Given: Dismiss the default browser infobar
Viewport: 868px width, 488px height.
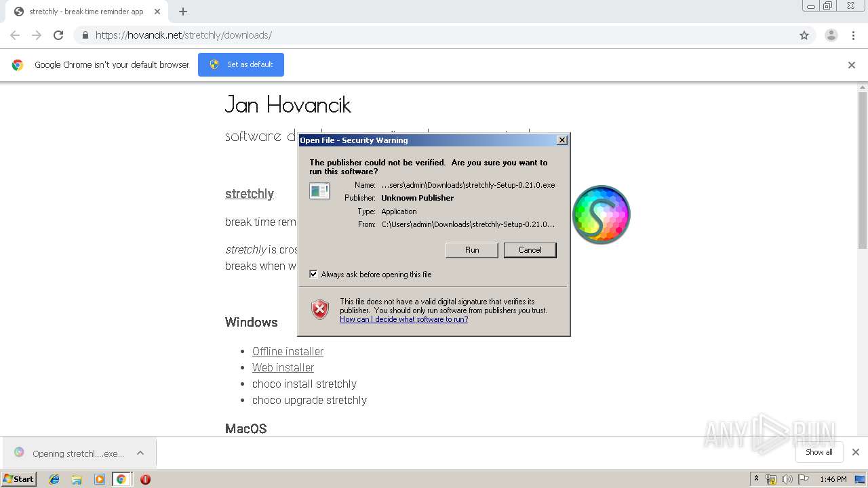Looking at the screenshot, I should (852, 65).
